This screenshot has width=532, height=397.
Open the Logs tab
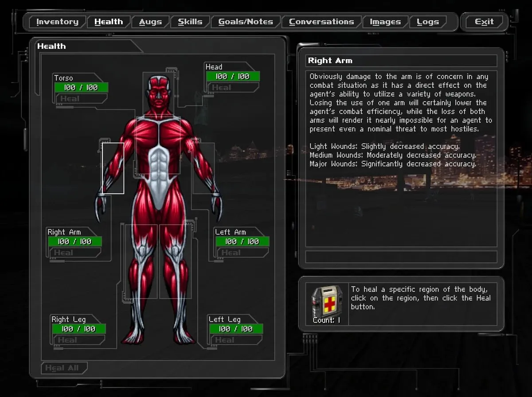pos(428,22)
